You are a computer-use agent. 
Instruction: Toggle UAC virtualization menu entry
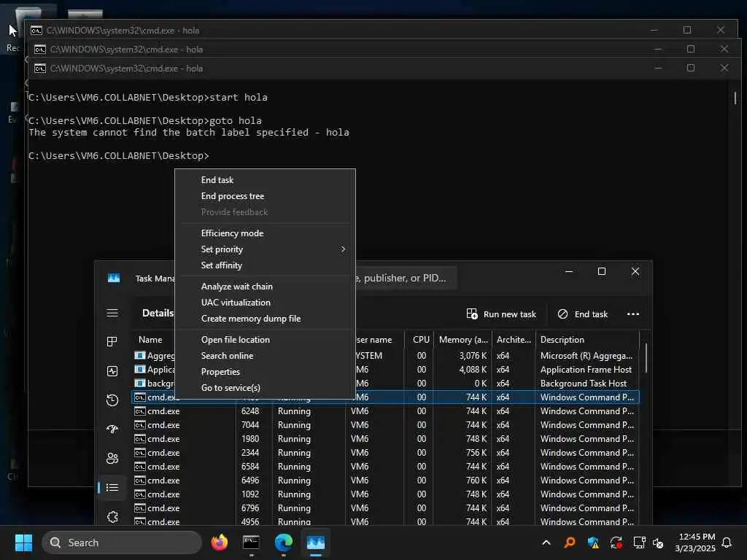coord(236,303)
